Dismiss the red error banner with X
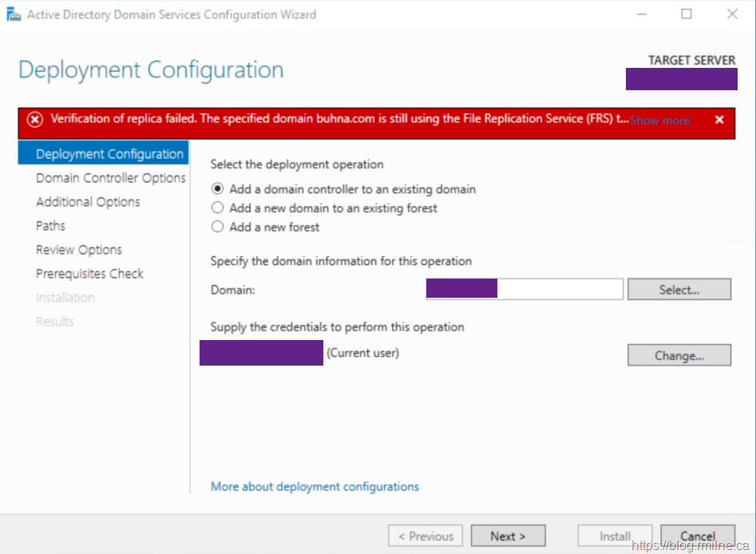Screen dimensions: 756x554 pyautogui.click(x=719, y=120)
